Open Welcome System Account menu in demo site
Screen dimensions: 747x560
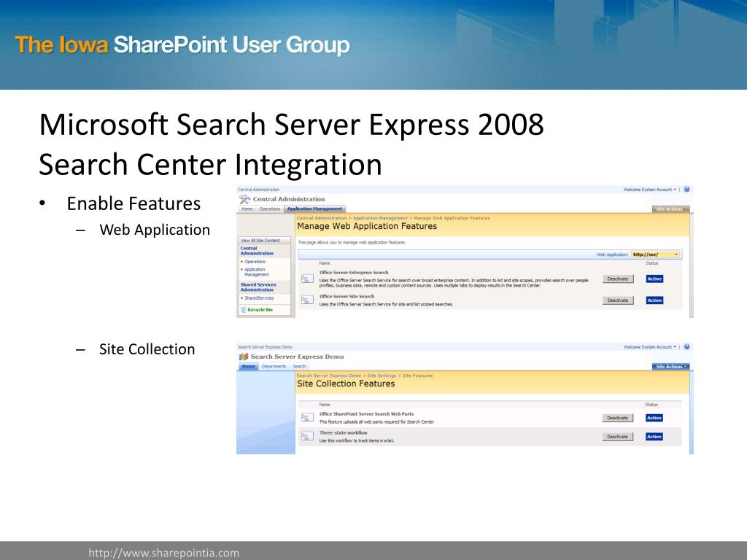pos(649,347)
